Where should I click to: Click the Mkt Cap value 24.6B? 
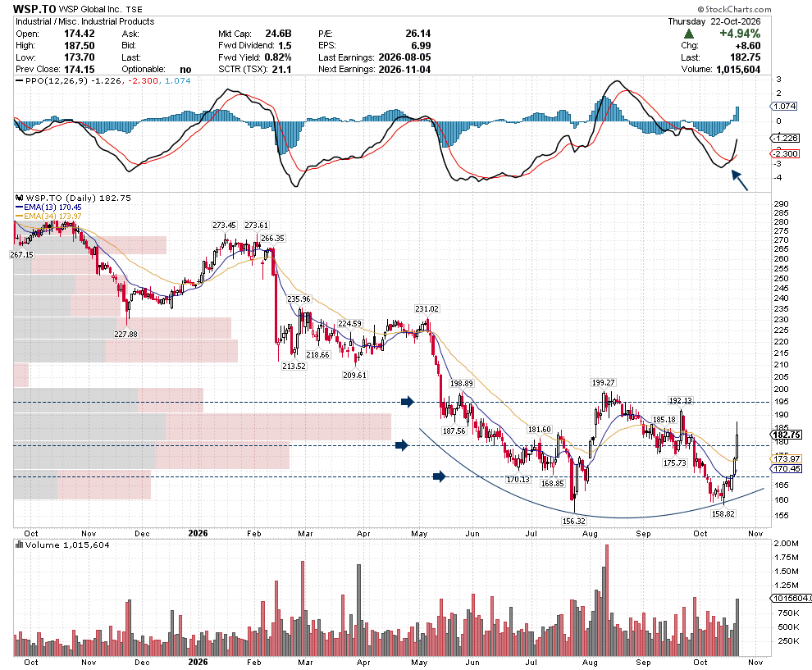point(278,34)
